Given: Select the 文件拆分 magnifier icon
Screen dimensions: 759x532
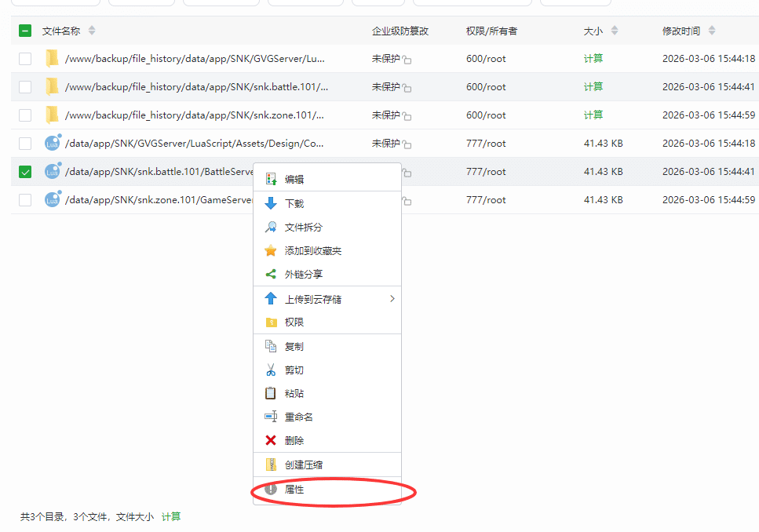Looking at the screenshot, I should (x=270, y=226).
